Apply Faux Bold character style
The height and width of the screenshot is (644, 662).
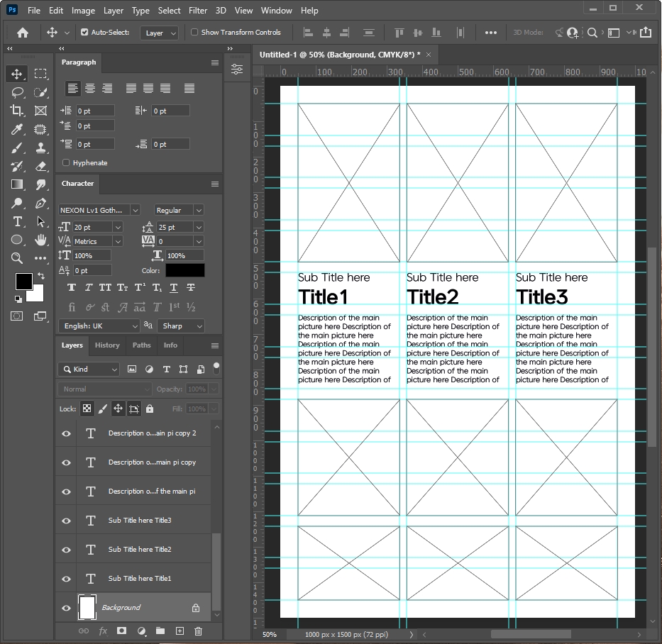pyautogui.click(x=72, y=287)
